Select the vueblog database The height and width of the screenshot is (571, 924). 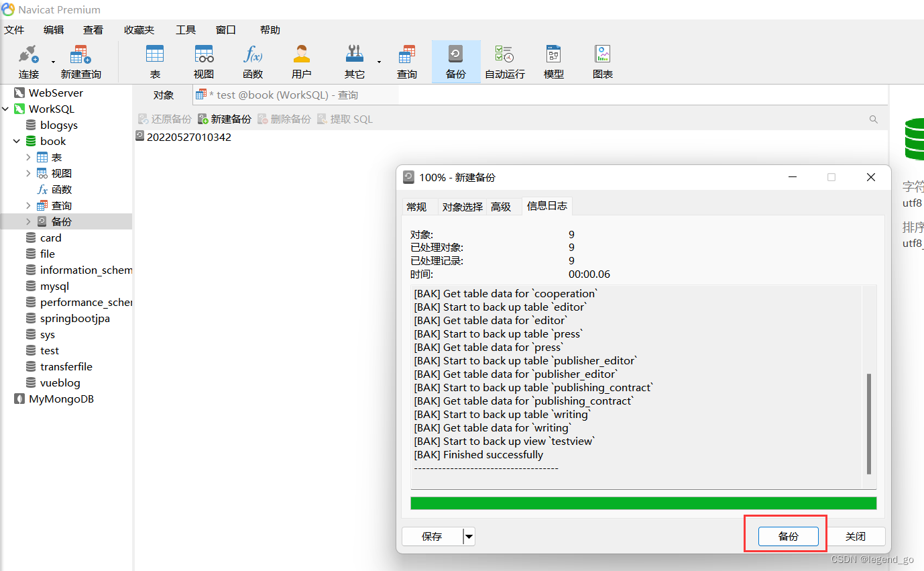[x=60, y=382]
